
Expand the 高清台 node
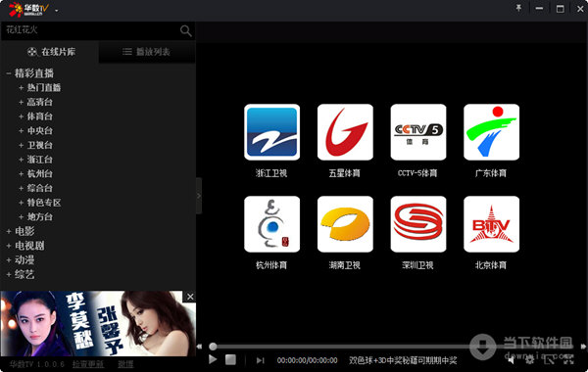pyautogui.click(x=21, y=102)
